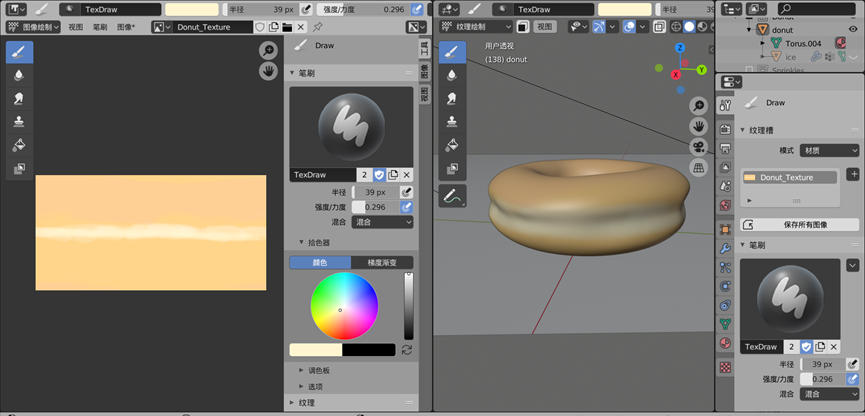Select the Smear tool in the image editor toolbar
Screen dimensions: 865x416
pyautogui.click(x=19, y=98)
